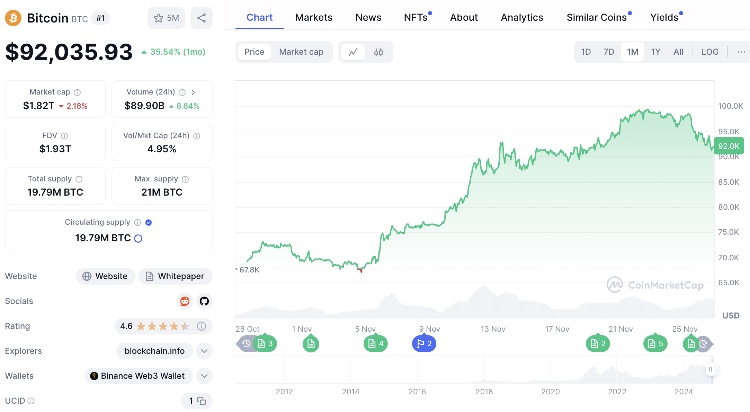The width and height of the screenshot is (750, 412).
Task: Open the 1 Nov news document marker
Action: point(311,344)
